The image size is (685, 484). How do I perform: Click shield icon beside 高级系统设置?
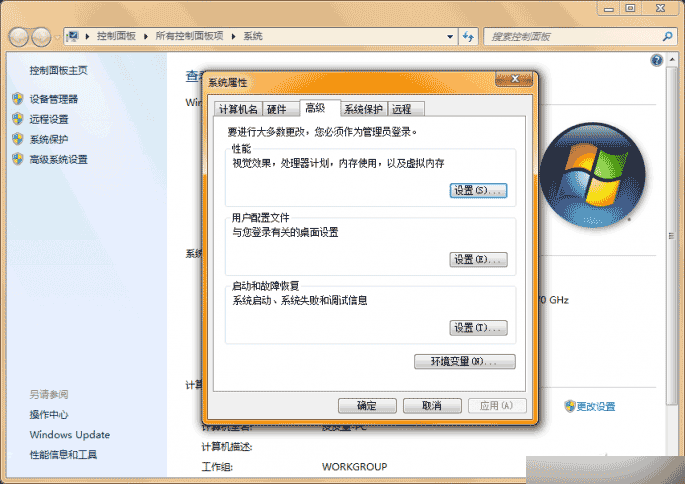(x=17, y=159)
